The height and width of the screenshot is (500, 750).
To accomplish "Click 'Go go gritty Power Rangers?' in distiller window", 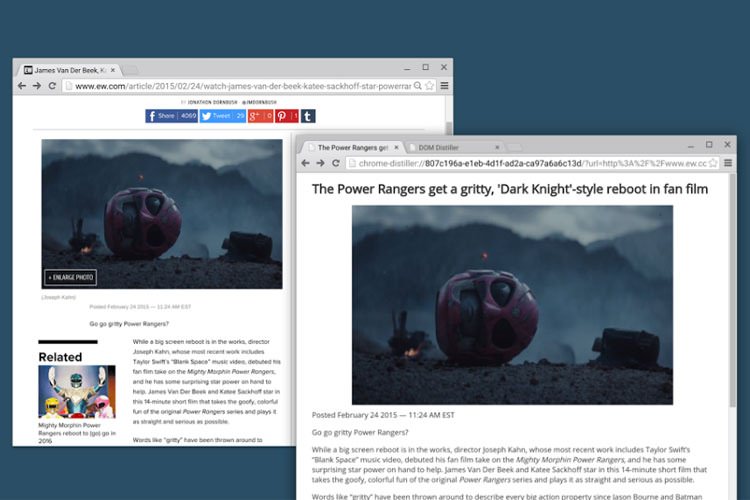I will pyautogui.click(x=360, y=432).
